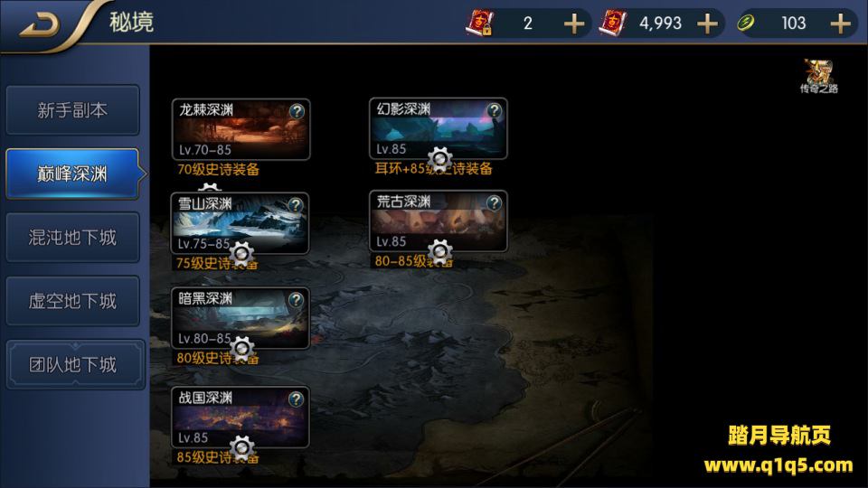Select the 巅峰深渊 tab
868x488 pixels.
(x=72, y=174)
